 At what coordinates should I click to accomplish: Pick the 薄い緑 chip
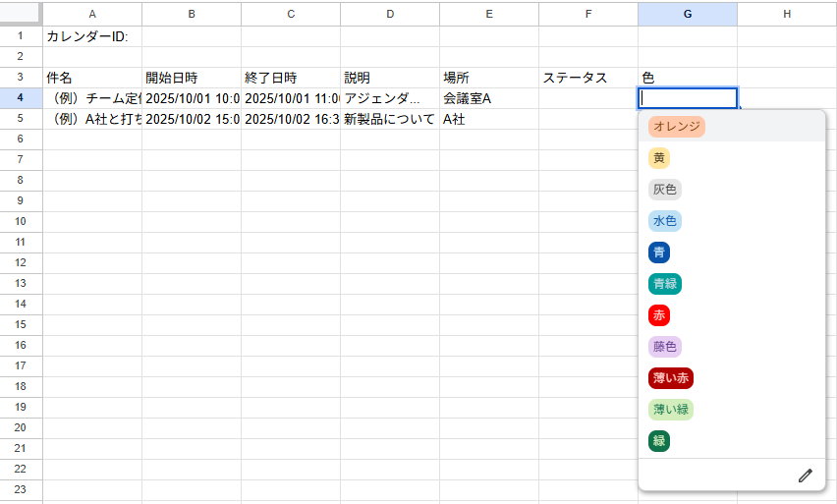point(671,410)
